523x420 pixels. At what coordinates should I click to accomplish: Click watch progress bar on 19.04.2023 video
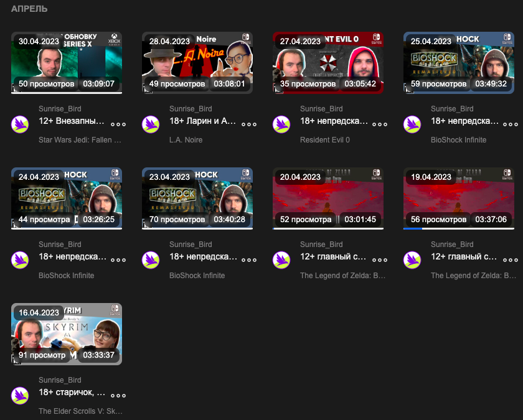point(459,229)
